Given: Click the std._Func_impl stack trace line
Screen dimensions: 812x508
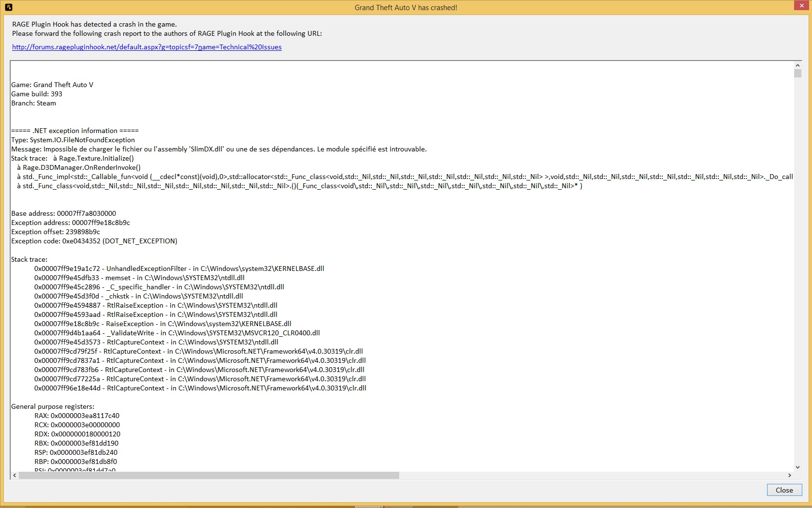Looking at the screenshot, I should point(405,177).
